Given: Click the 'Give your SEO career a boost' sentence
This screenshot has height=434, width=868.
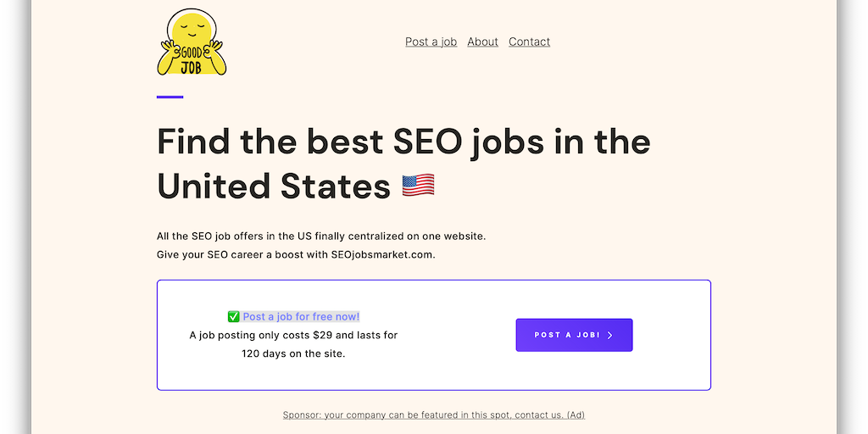Looking at the screenshot, I should (296, 254).
